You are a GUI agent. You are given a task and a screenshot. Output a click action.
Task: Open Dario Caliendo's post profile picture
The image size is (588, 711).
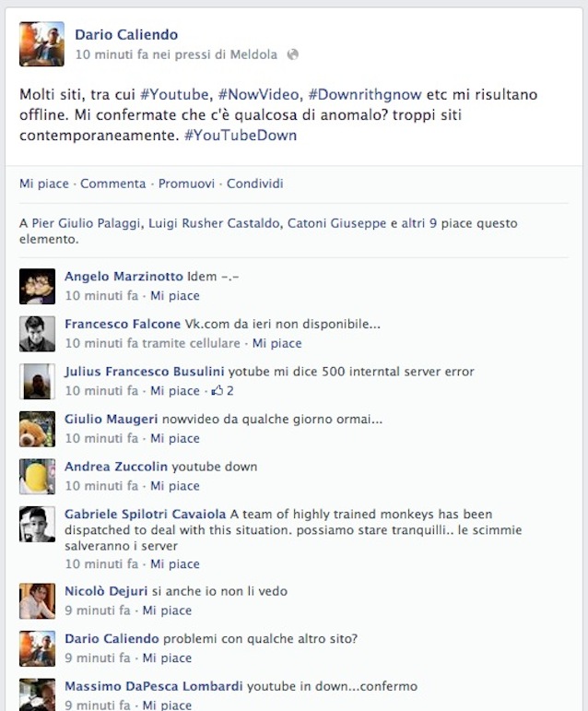pyautogui.click(x=41, y=44)
